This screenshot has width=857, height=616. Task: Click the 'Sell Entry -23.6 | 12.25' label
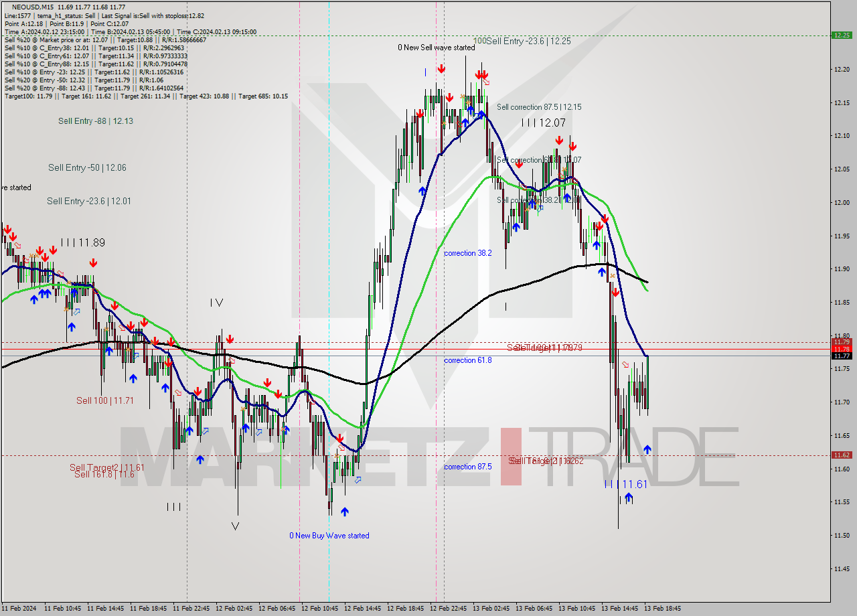[x=528, y=41]
